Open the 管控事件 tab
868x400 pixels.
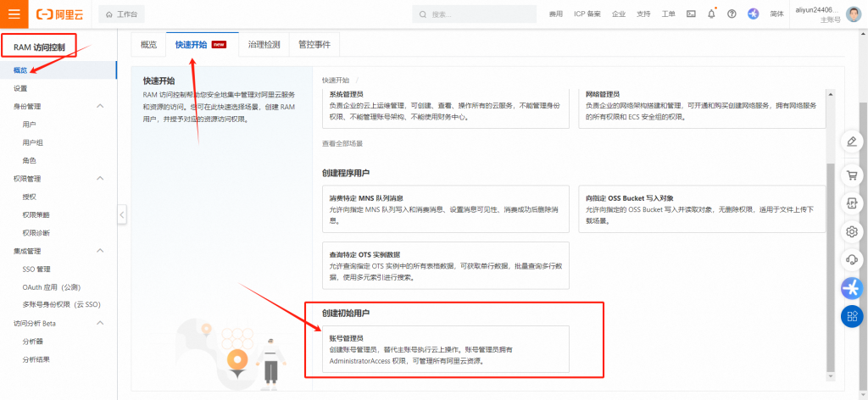click(x=314, y=45)
